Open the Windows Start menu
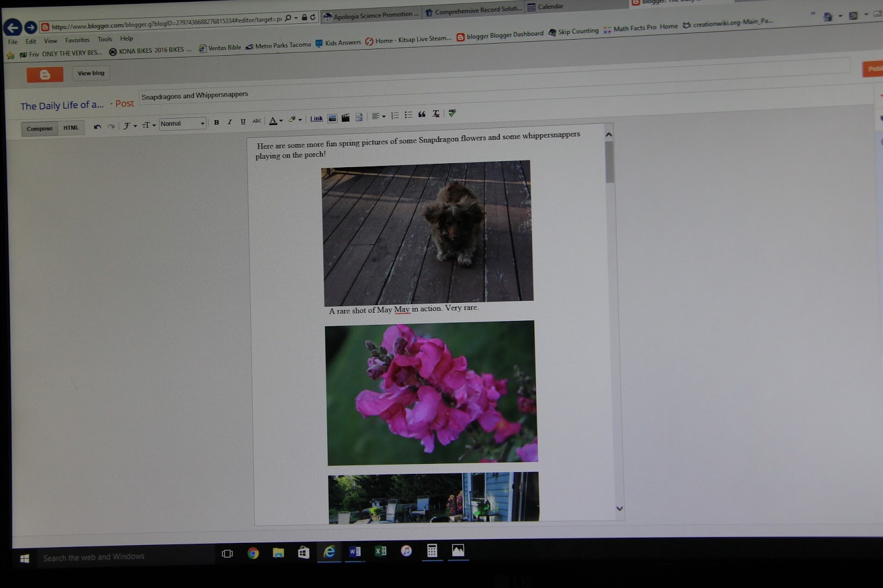This screenshot has width=883, height=588. coord(24,559)
